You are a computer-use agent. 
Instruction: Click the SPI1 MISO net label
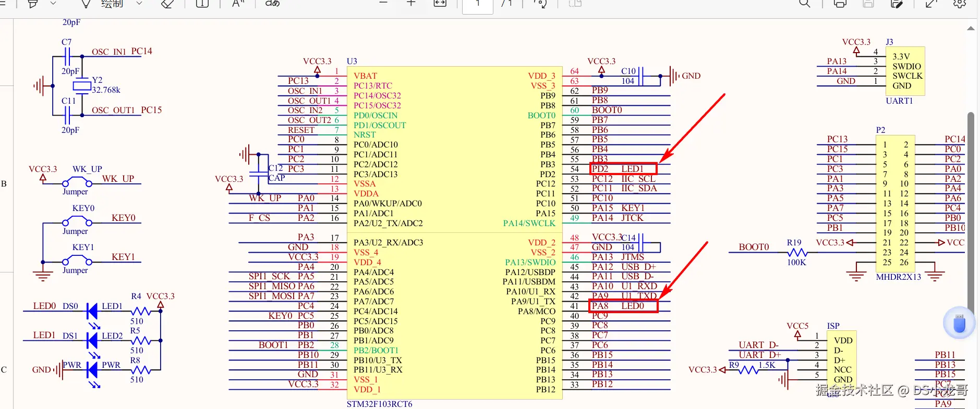tap(272, 286)
